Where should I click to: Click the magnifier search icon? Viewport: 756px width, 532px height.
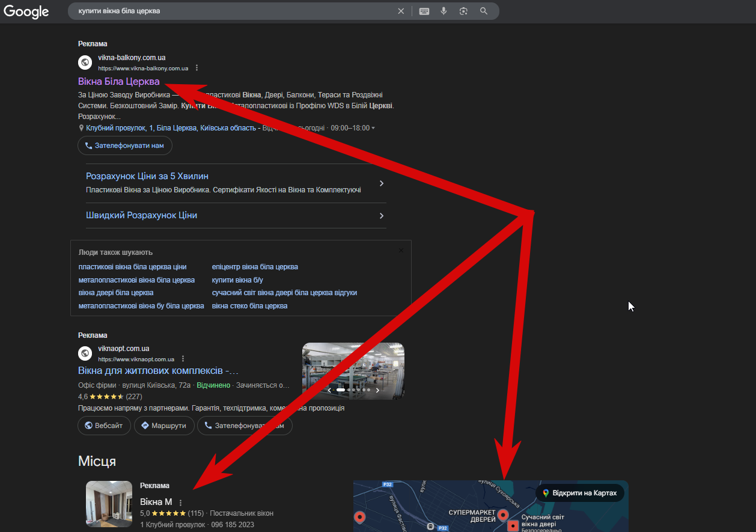point(484,11)
